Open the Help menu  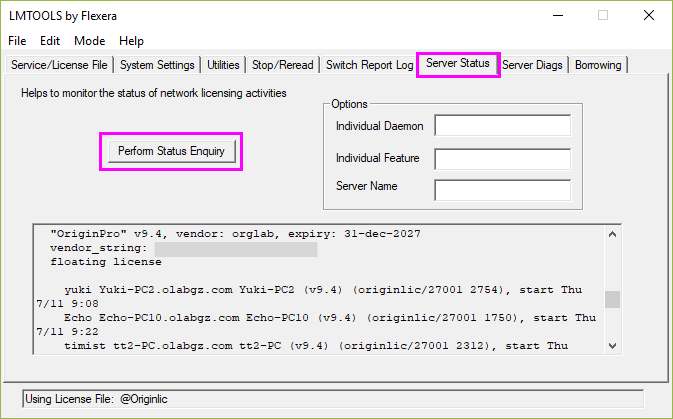(x=131, y=41)
